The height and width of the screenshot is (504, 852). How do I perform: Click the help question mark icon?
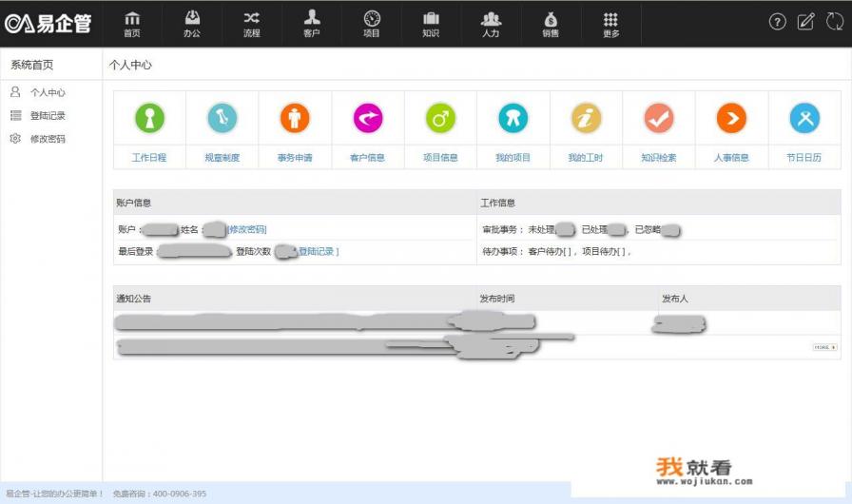(x=778, y=22)
